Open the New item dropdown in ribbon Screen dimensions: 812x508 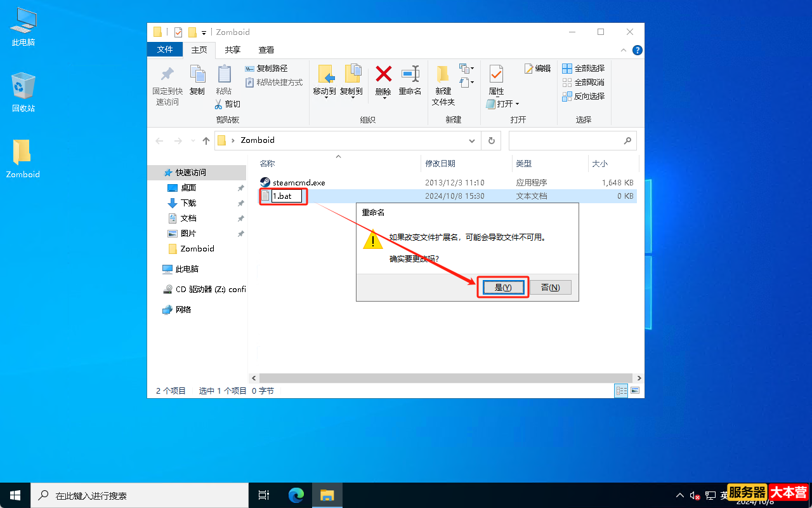point(467,68)
